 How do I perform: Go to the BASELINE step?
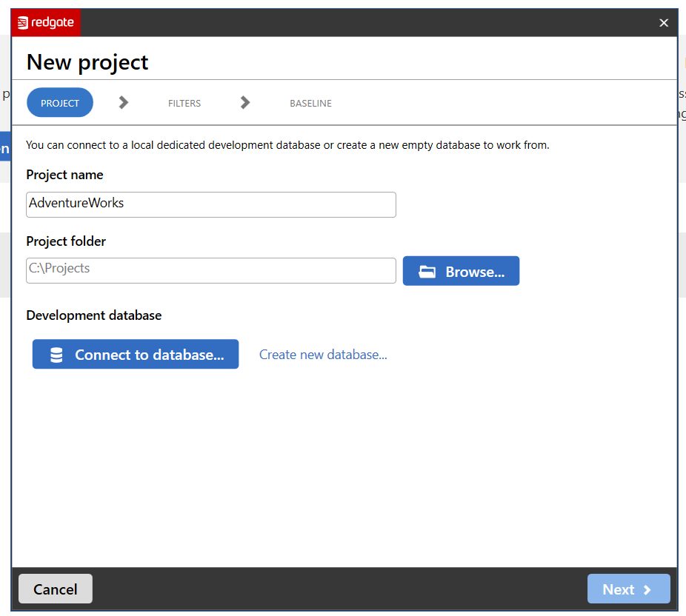310,104
